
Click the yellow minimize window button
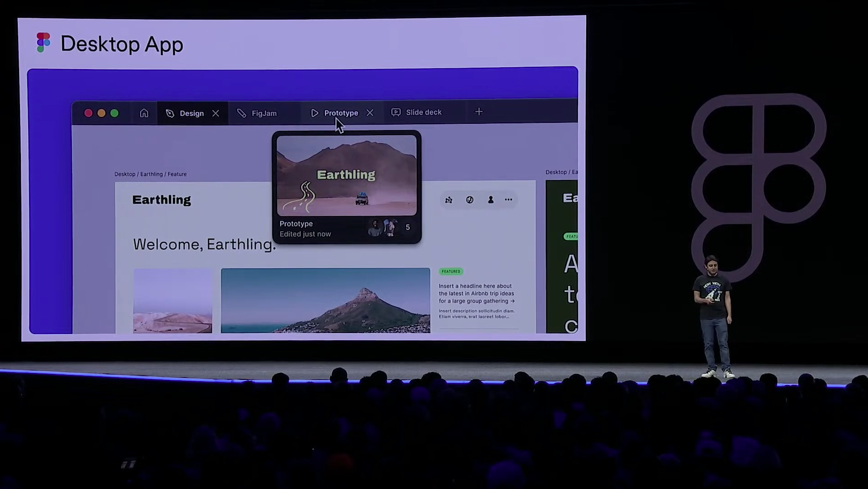(102, 113)
